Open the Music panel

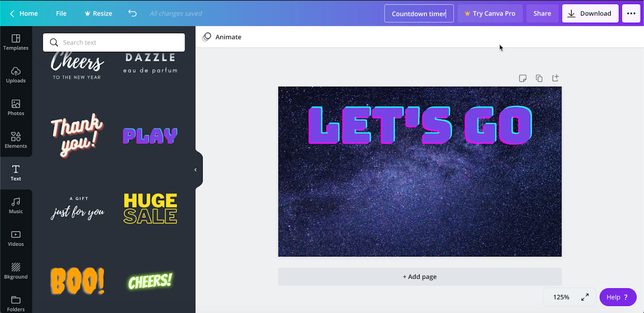click(x=16, y=206)
